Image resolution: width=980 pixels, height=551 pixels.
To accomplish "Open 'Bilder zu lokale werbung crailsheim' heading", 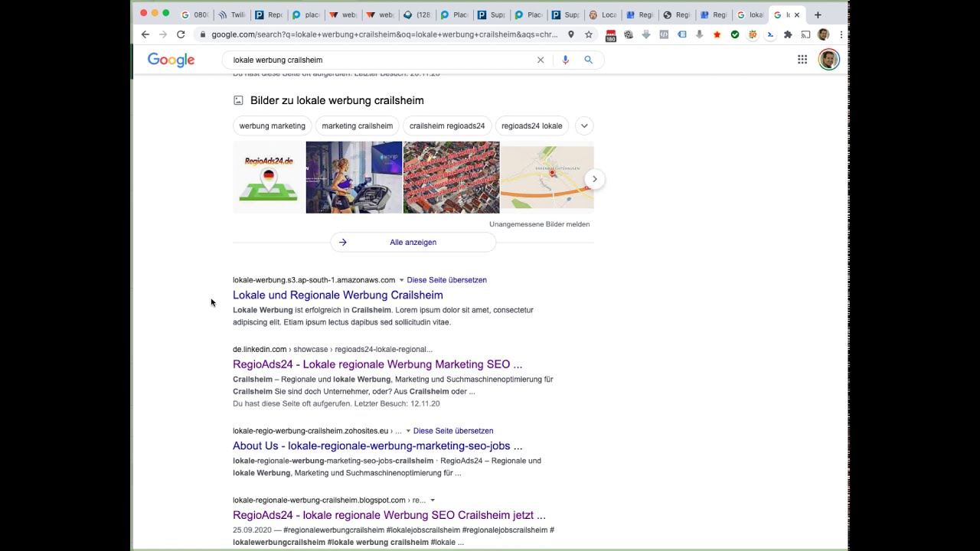I will coord(337,100).
